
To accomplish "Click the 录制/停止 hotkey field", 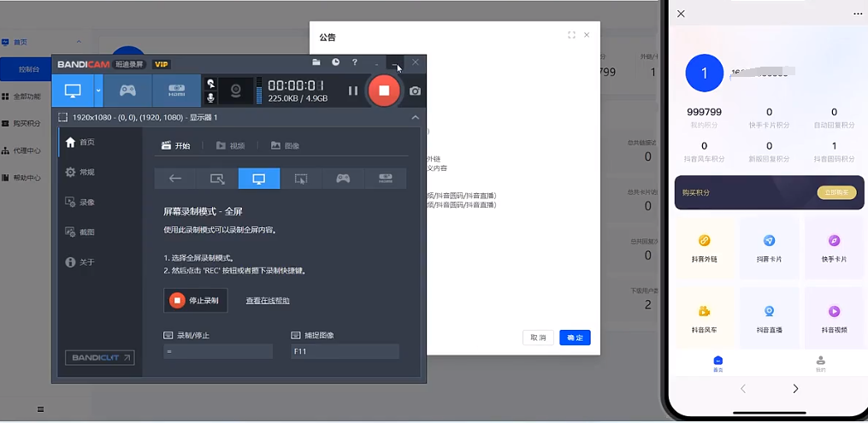I will point(218,352).
